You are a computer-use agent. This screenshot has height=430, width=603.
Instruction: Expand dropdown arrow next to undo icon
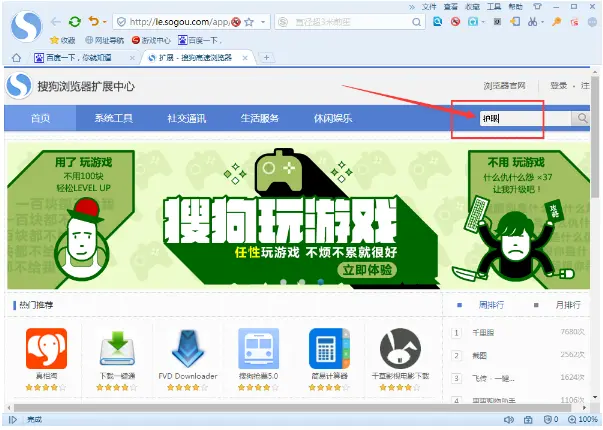pos(106,21)
